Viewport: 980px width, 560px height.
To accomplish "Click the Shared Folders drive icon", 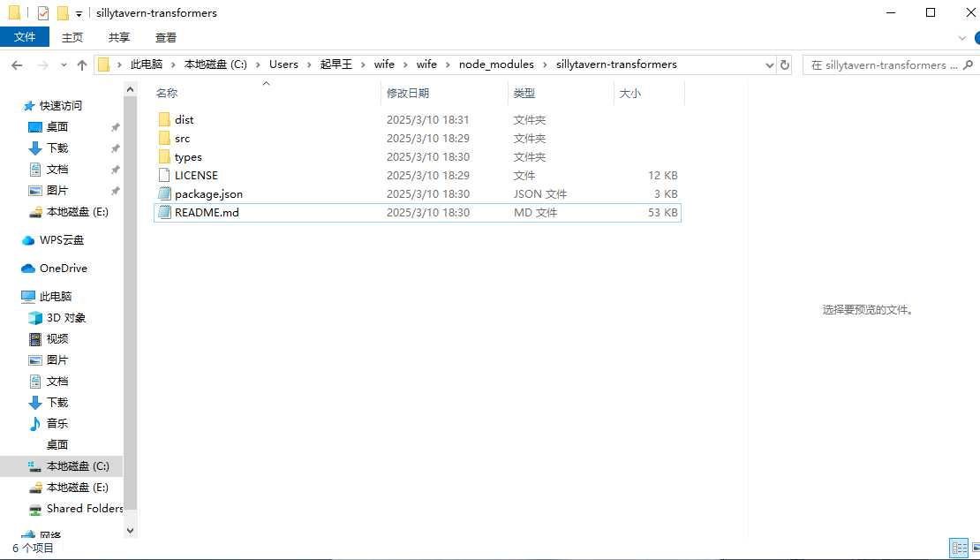I will click(35, 509).
